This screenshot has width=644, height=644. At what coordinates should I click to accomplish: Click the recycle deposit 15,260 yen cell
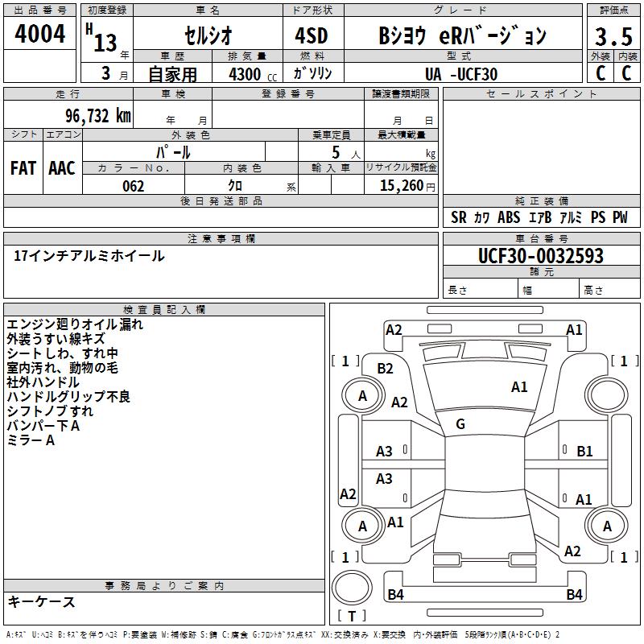(x=401, y=185)
